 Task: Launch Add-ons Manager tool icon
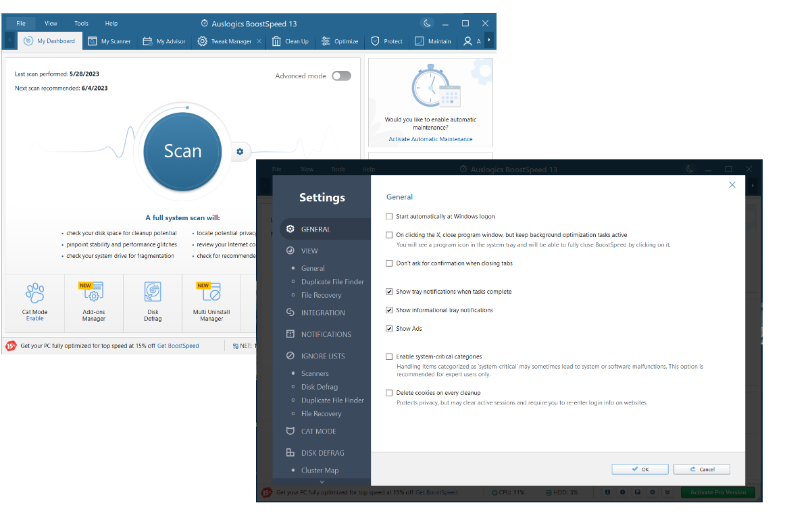[93, 292]
